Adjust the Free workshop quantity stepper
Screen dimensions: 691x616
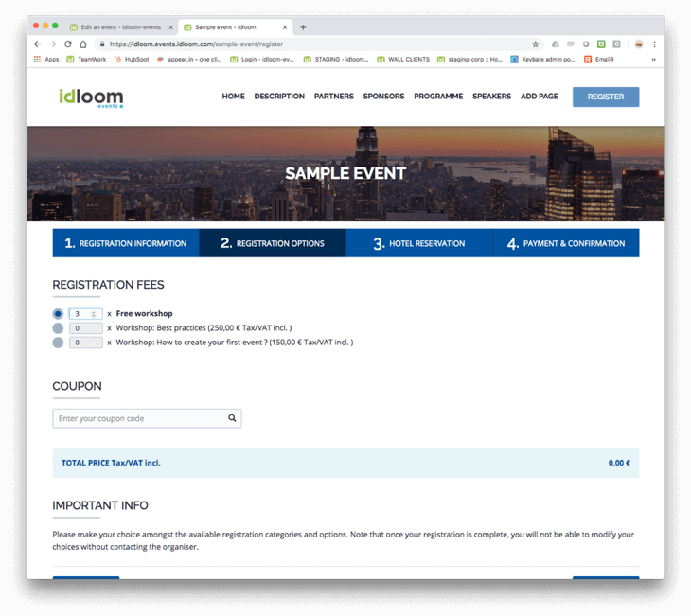coord(93,313)
